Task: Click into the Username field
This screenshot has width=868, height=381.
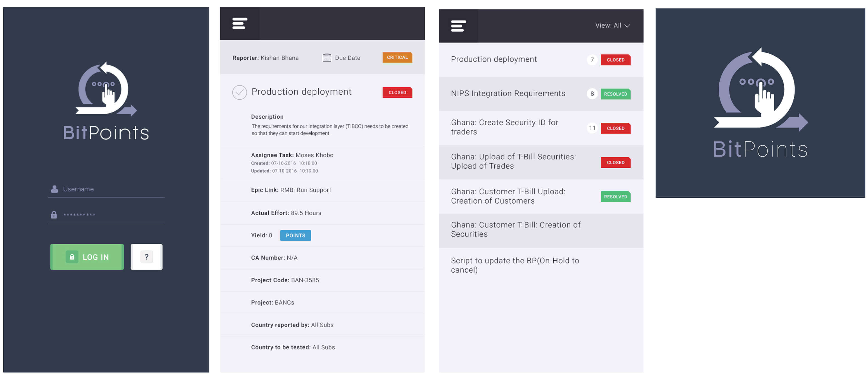Action: point(111,189)
